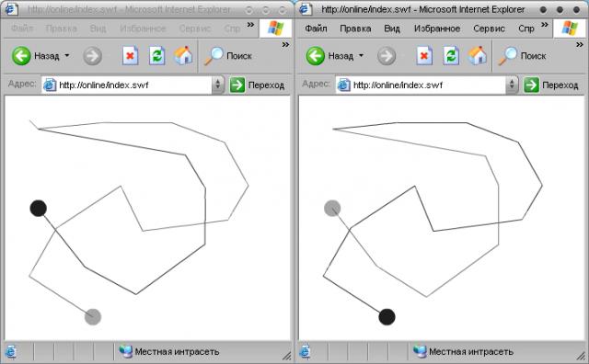The image size is (589, 364).
Task: Stop page loading in right window
Action: [424, 56]
